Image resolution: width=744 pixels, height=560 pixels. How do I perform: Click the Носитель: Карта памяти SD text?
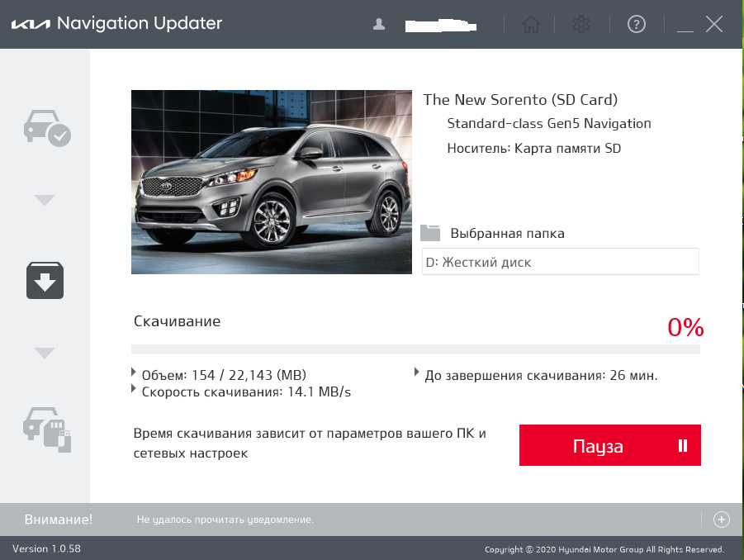point(533,148)
